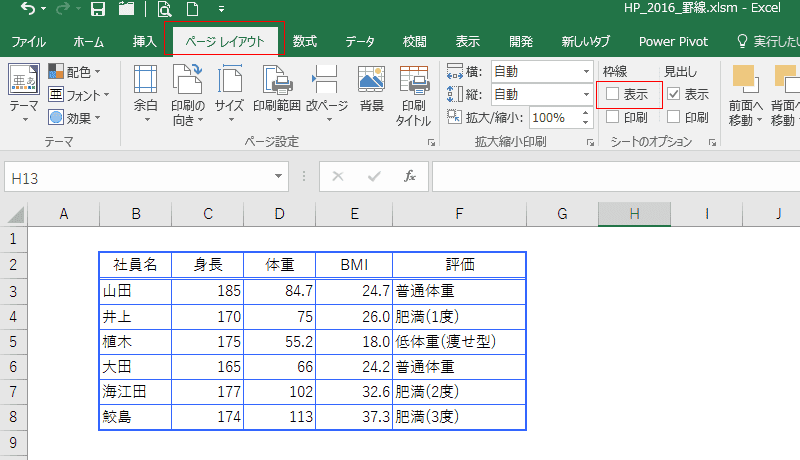Switch to the データ tab
This screenshot has height=460, width=800.
tap(360, 42)
